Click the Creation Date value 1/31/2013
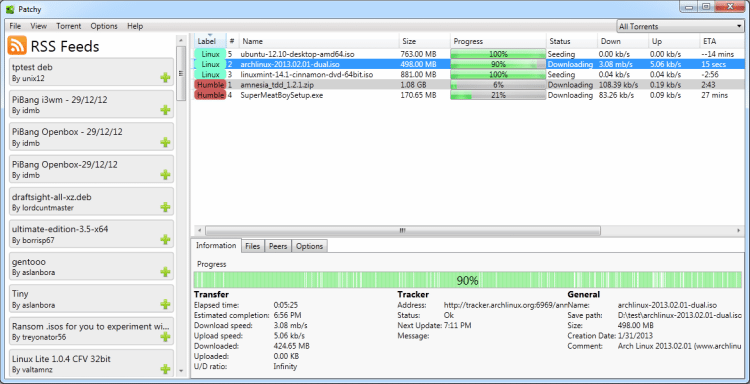This screenshot has height=384, width=750. click(635, 336)
